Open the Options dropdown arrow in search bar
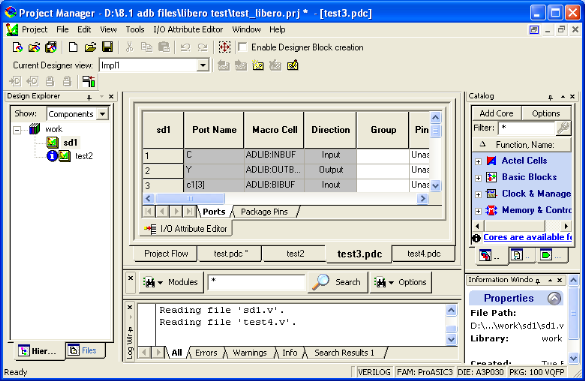Screen dimensions: 585x381 (x=391, y=282)
